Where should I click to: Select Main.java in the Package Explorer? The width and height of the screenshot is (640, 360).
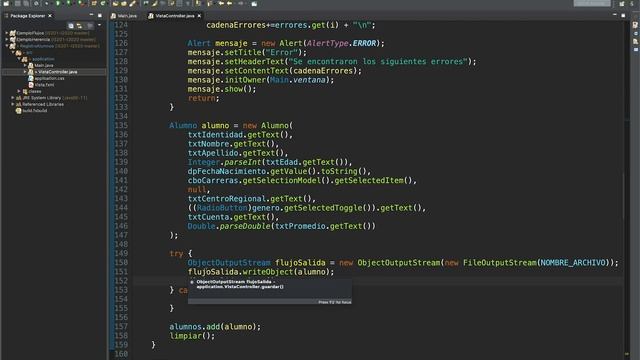click(x=44, y=65)
